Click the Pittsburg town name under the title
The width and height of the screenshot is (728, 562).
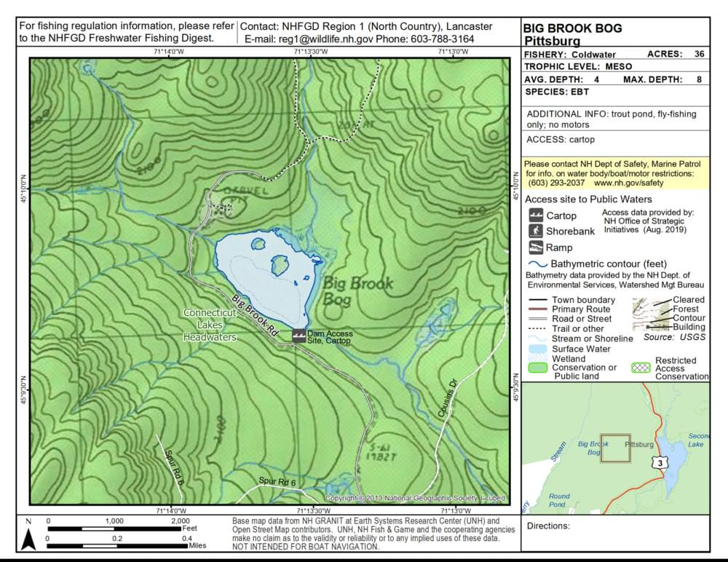click(x=552, y=41)
